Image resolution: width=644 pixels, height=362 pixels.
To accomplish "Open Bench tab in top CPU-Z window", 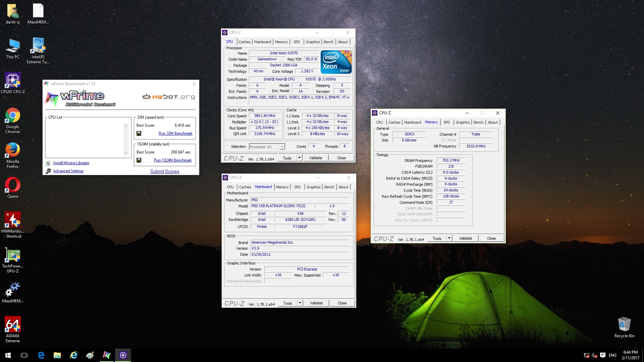I will [328, 42].
